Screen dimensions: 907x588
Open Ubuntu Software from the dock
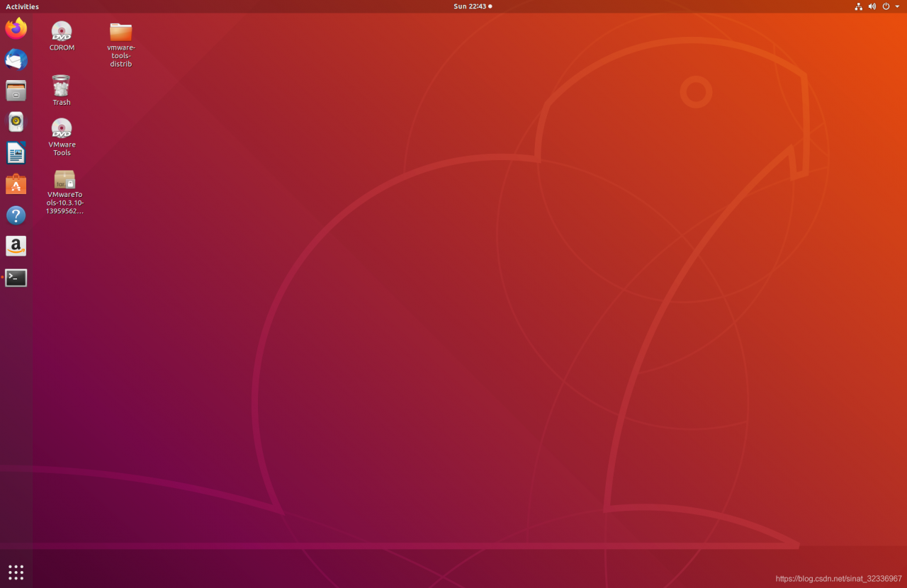tap(16, 184)
